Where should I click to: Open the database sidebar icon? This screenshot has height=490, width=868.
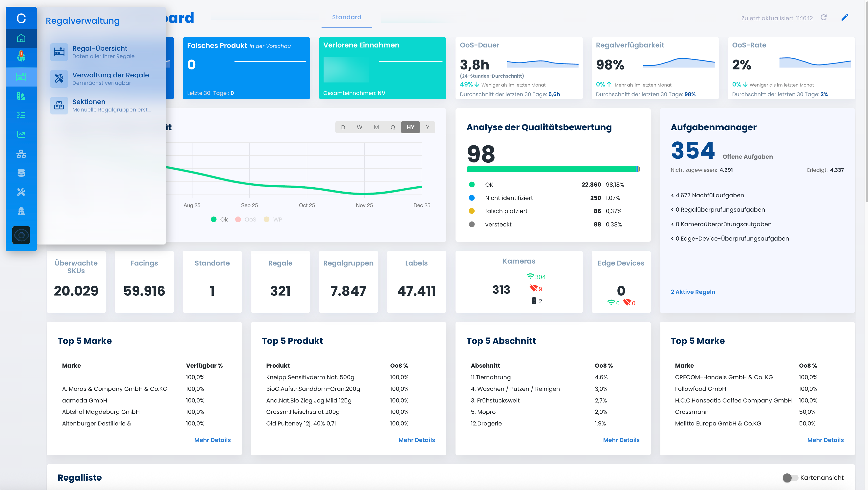21,173
